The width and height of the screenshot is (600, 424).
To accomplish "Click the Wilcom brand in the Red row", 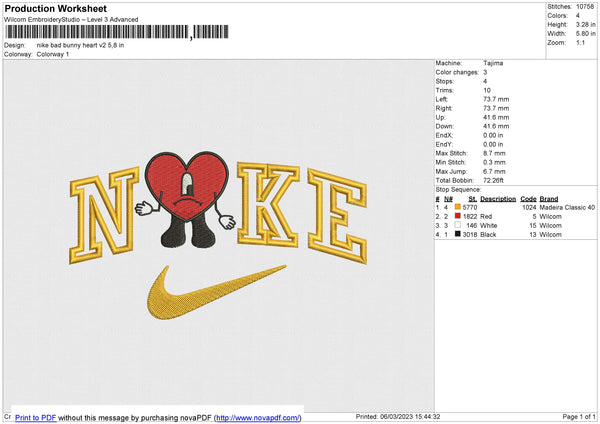I will pyautogui.click(x=550, y=217).
